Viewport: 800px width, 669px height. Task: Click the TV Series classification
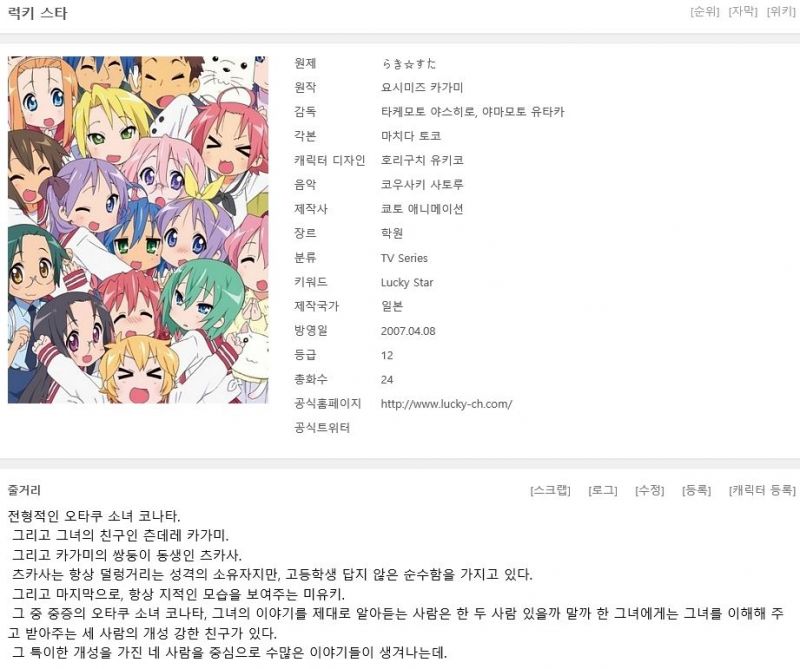coord(404,258)
